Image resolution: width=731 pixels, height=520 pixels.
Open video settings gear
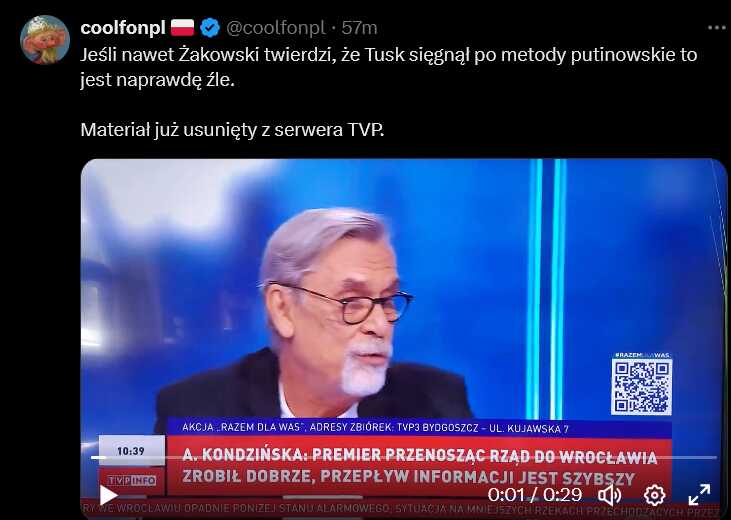655,495
